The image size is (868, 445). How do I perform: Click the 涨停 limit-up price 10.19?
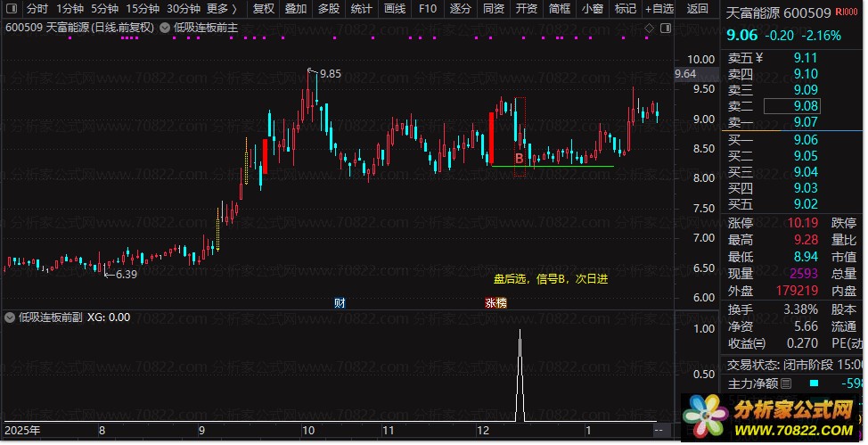[x=803, y=223]
